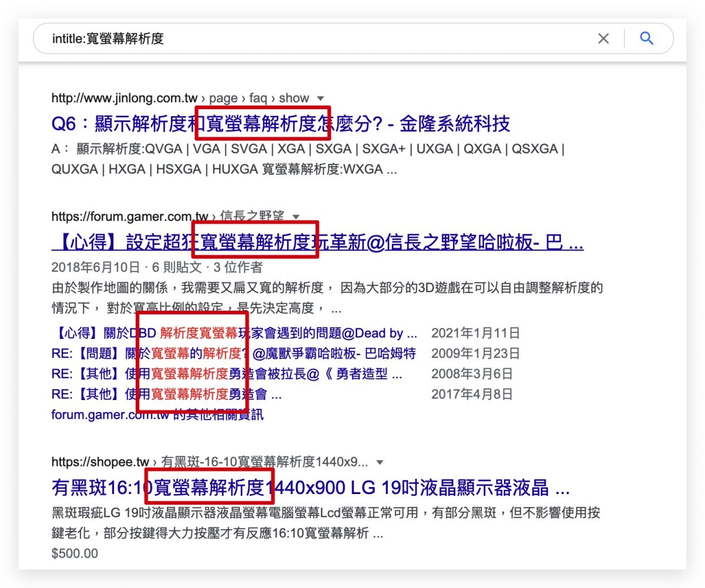
Task: Expand the dropdown arrow next to forum.gamer.com.tw URL
Action: (x=296, y=216)
